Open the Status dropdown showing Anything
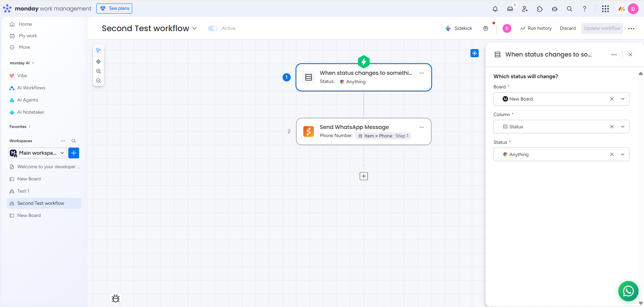 tap(622, 154)
